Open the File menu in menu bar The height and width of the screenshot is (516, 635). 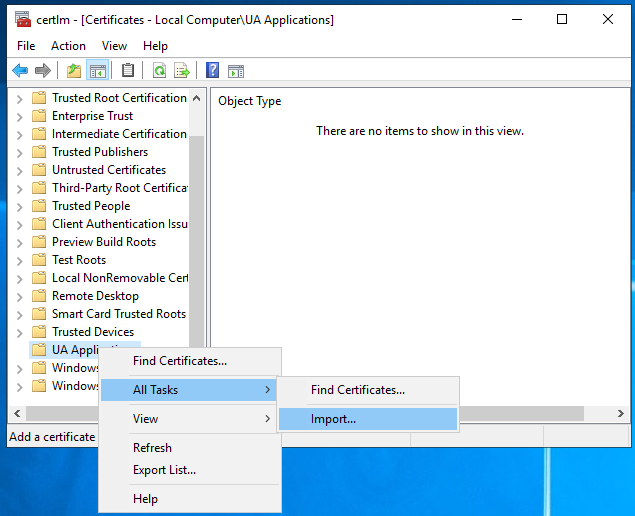[x=26, y=46]
